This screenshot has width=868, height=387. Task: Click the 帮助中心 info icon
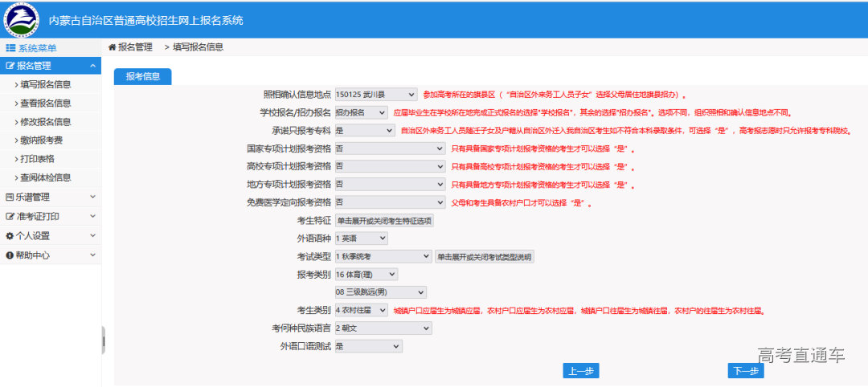(x=10, y=255)
